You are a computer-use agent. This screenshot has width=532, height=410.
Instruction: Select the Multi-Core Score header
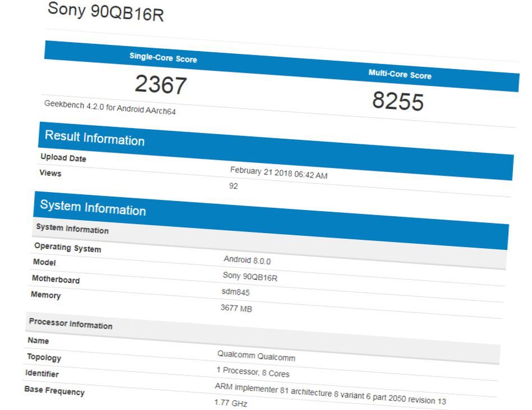[400, 74]
